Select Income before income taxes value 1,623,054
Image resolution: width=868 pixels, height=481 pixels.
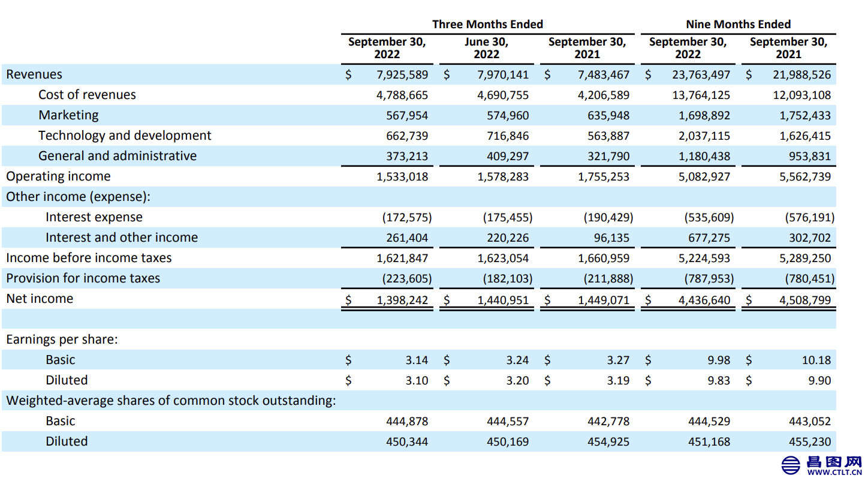(504, 258)
